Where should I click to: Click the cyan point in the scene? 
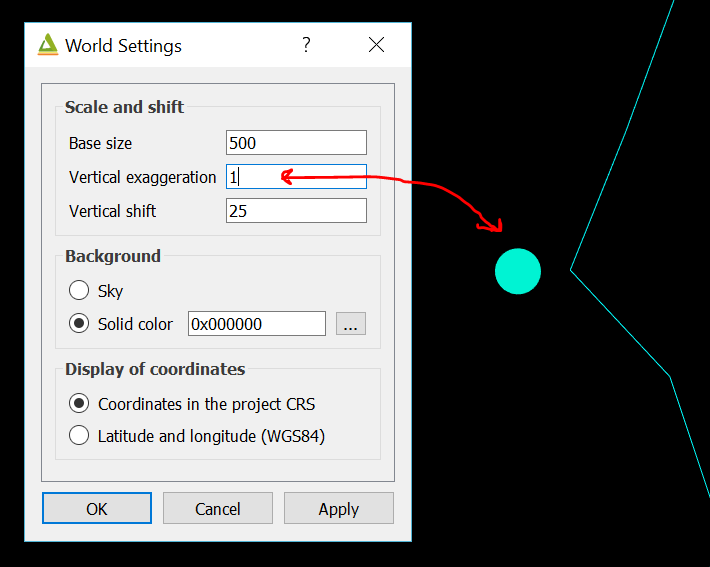(x=518, y=271)
